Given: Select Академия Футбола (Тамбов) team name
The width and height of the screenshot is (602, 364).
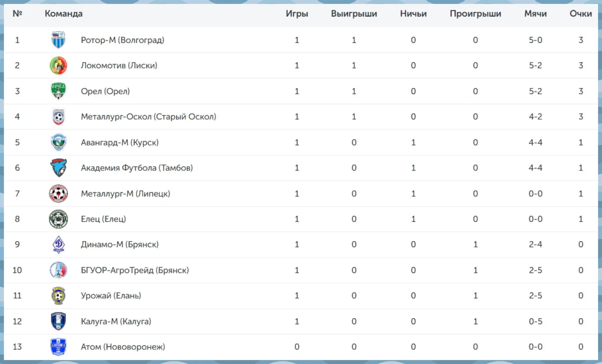Looking at the screenshot, I should pos(137,168).
